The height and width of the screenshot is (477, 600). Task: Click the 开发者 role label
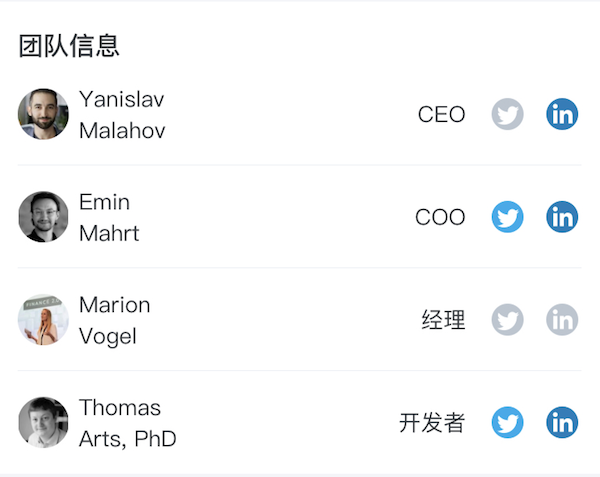[432, 423]
